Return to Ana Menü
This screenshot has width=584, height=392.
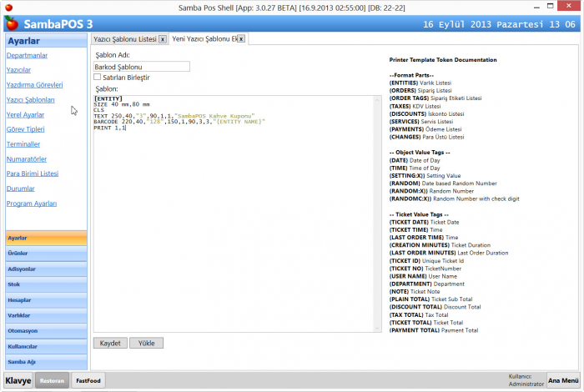click(563, 379)
